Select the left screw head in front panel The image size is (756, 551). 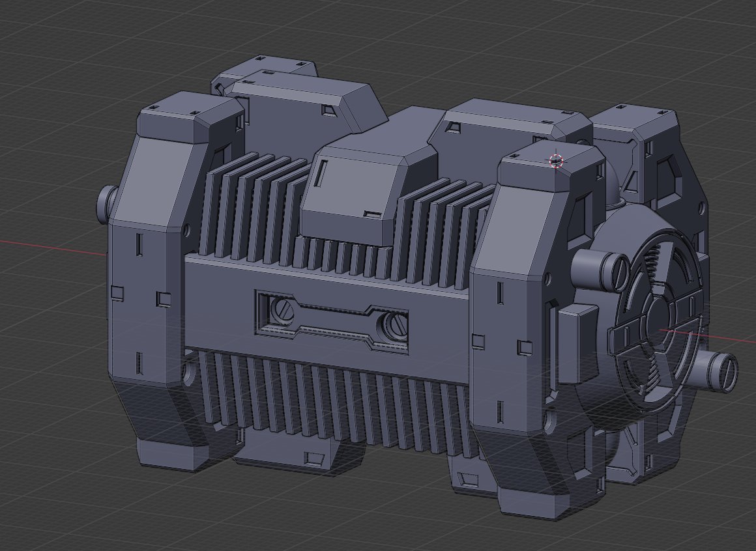tap(283, 309)
